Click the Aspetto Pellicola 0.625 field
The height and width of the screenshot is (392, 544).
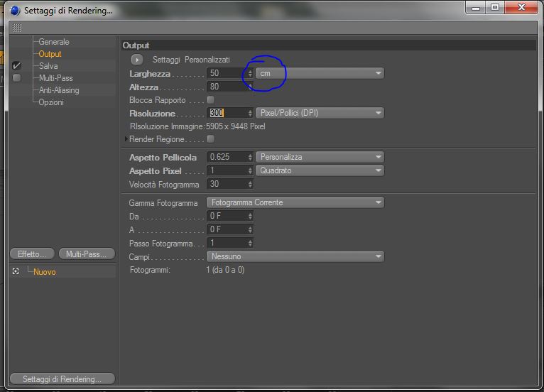227,157
